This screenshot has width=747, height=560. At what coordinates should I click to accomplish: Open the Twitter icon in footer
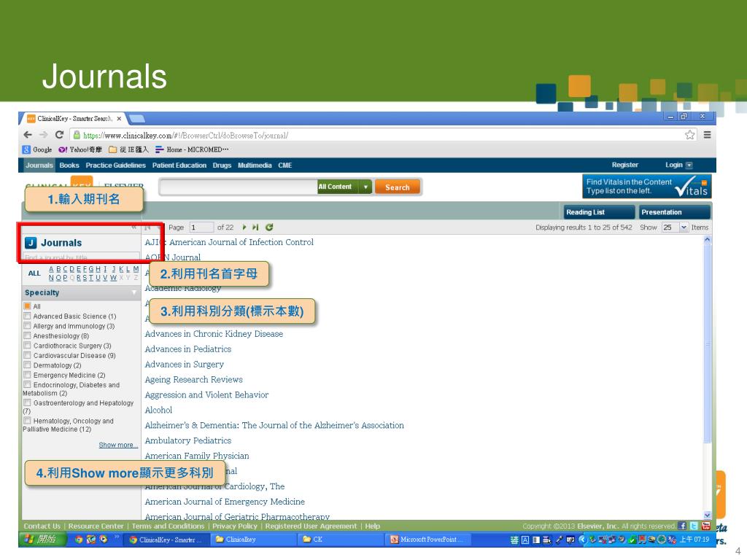coord(694,526)
